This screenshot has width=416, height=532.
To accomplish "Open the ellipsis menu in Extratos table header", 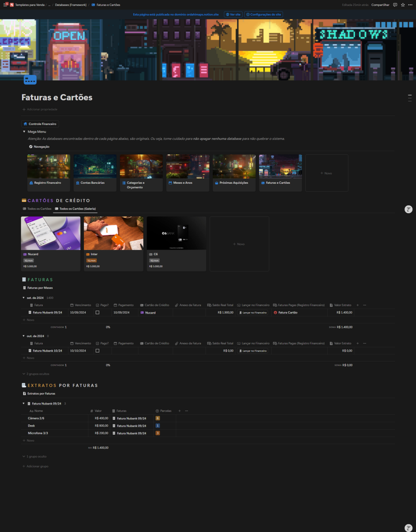I will [x=187, y=411].
